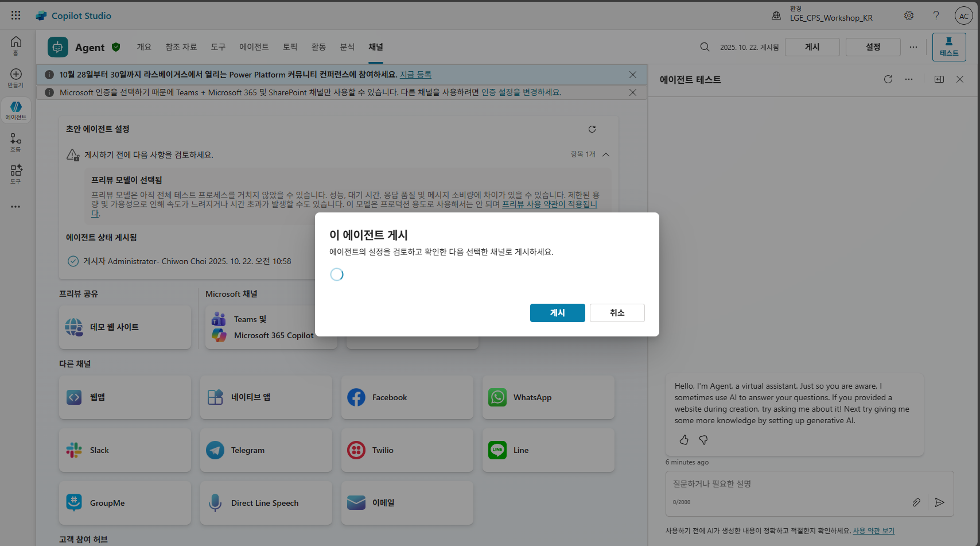Screen dimensions: 980x546
Task: Open the 사용 약관 보기 link
Action: click(874, 531)
